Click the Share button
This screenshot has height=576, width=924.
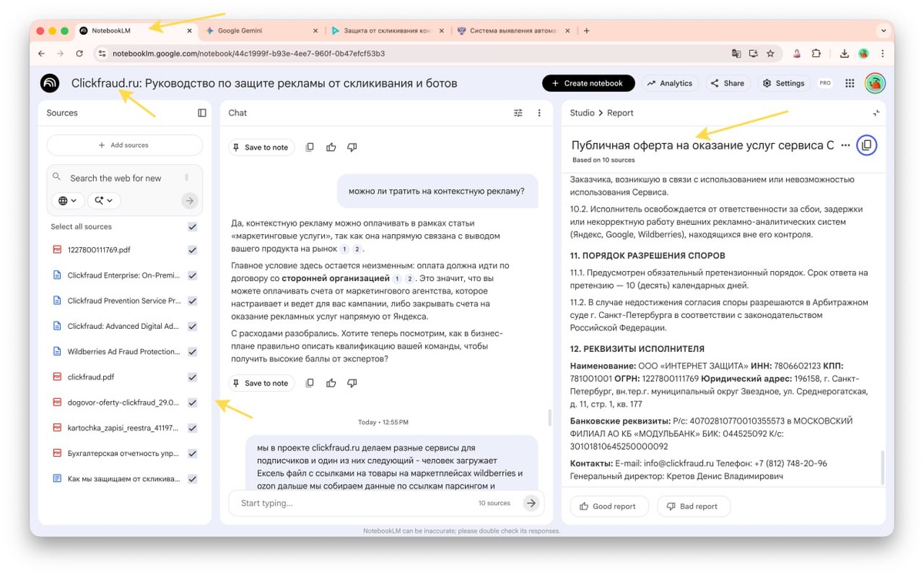(x=728, y=83)
